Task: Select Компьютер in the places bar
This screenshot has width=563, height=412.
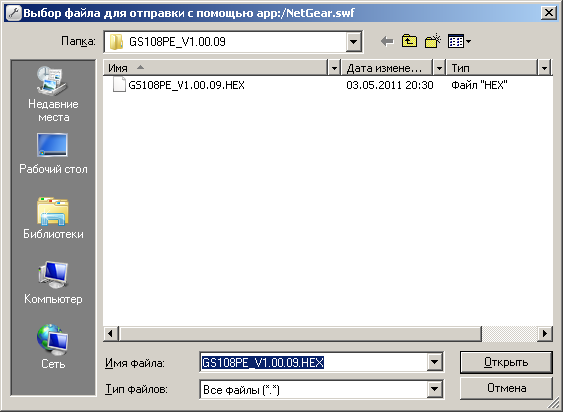Action: (53, 283)
